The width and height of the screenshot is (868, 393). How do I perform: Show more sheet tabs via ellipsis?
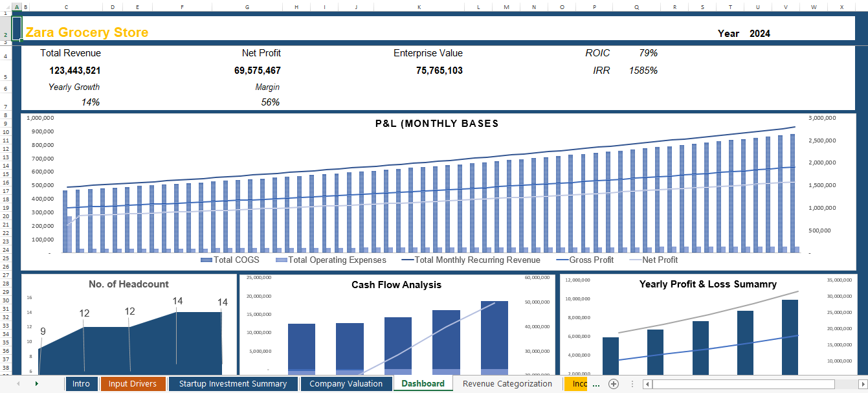[x=596, y=384]
